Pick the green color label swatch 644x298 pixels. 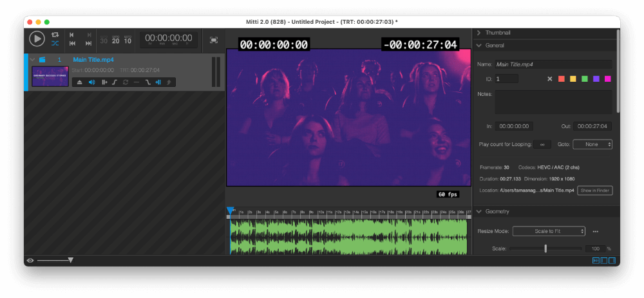585,79
